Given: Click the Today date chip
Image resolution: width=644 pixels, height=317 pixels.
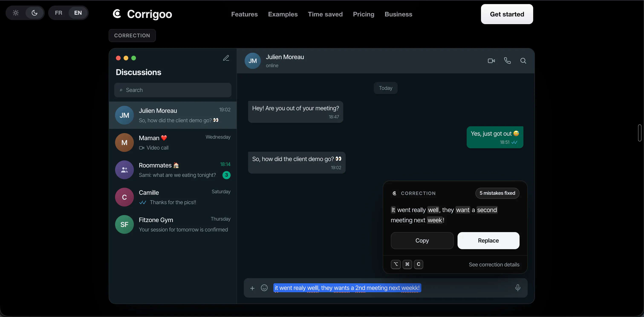Looking at the screenshot, I should 386,88.
